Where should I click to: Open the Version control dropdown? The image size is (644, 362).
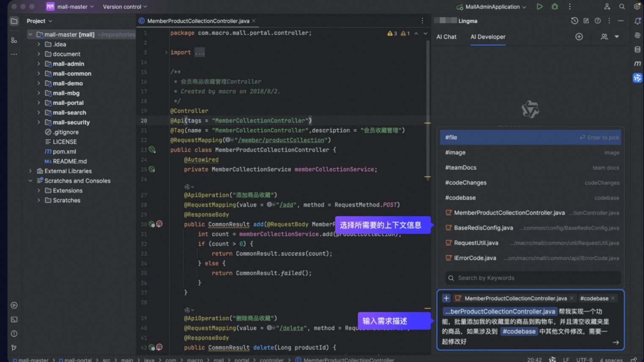[x=125, y=7]
